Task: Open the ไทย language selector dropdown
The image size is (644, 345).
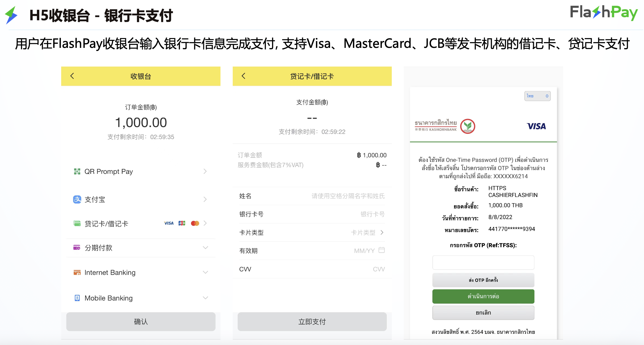Action: click(537, 96)
